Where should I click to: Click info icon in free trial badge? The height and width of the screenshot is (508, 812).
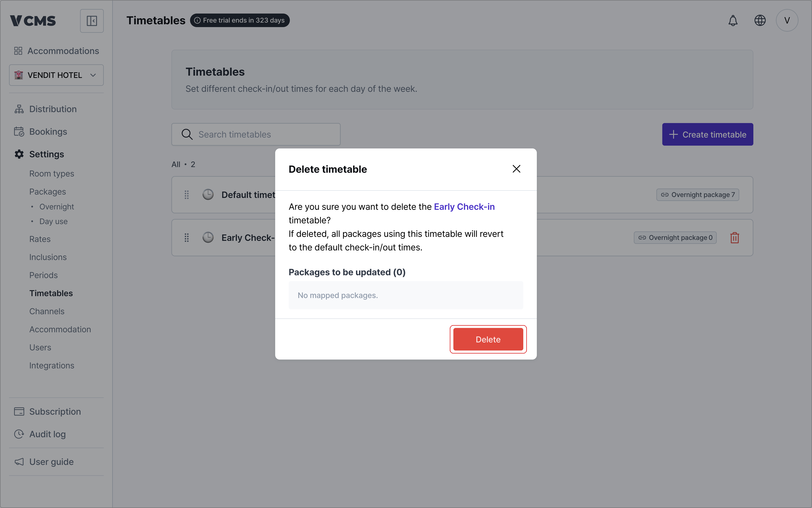pyautogui.click(x=198, y=21)
